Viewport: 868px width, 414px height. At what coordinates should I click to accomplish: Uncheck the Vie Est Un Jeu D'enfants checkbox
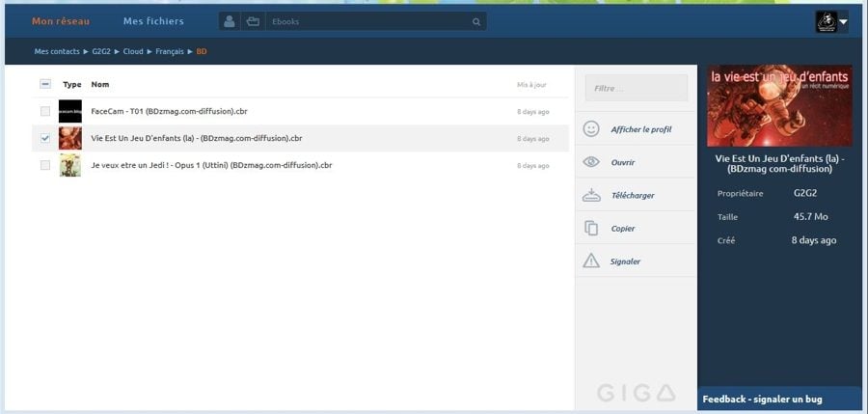(45, 139)
